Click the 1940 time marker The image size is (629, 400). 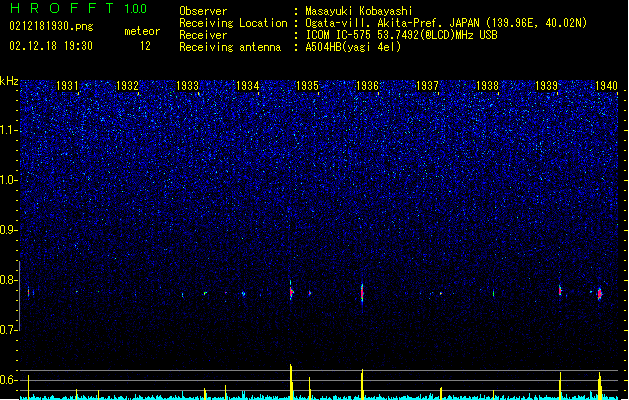coord(607,85)
